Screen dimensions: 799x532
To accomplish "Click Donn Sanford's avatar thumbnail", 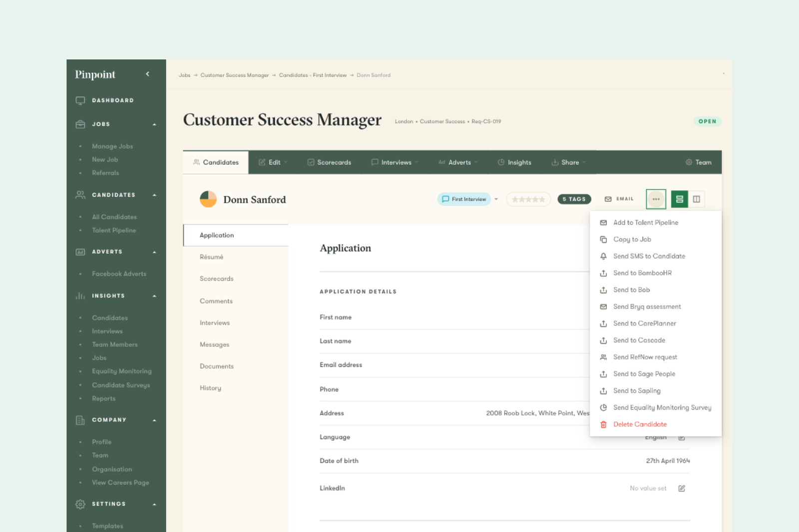I will tap(208, 199).
